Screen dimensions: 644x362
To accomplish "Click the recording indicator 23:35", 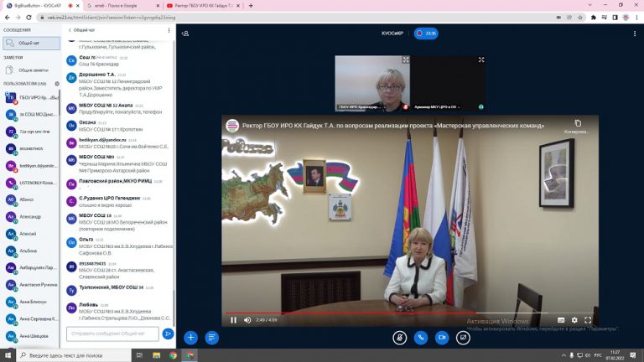I will [425, 34].
